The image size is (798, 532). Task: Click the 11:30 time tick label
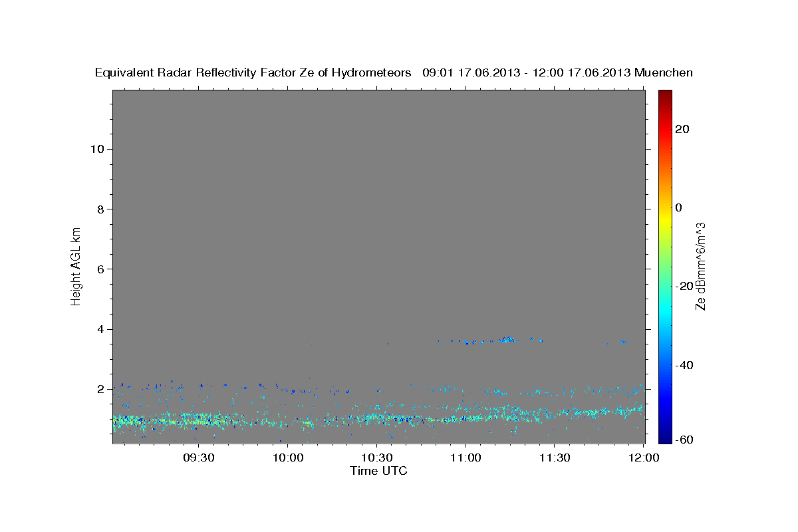(x=555, y=458)
